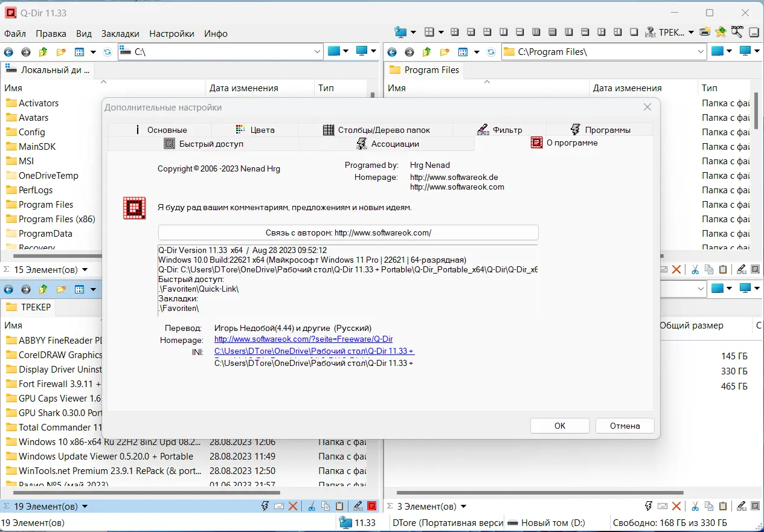Switch to the Основные tab

(x=159, y=130)
